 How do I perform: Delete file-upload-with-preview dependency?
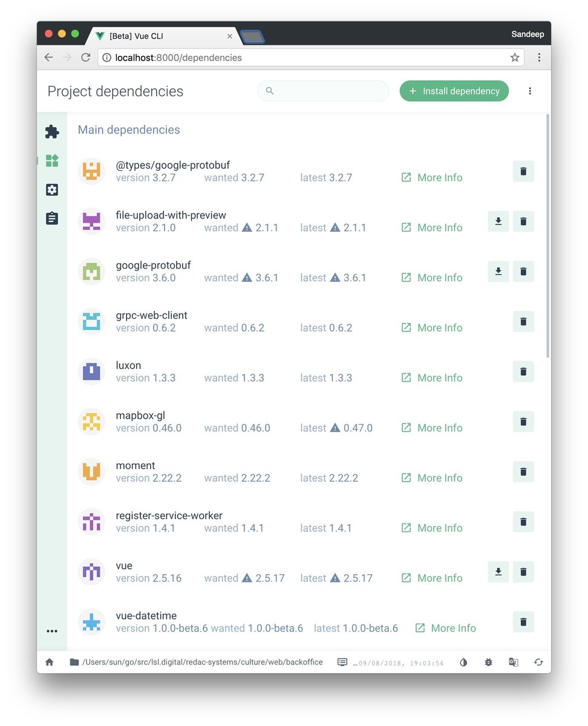(523, 221)
